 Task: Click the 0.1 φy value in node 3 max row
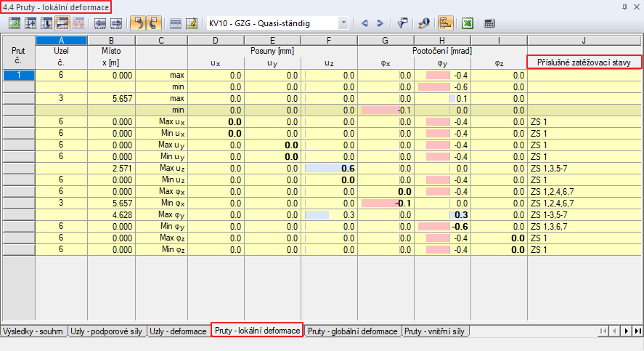point(442,99)
